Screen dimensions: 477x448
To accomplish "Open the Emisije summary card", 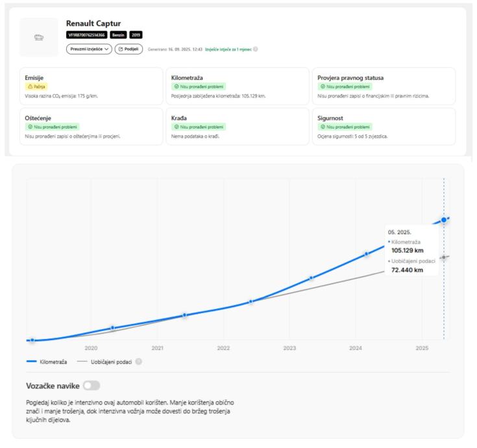I will click(92, 86).
